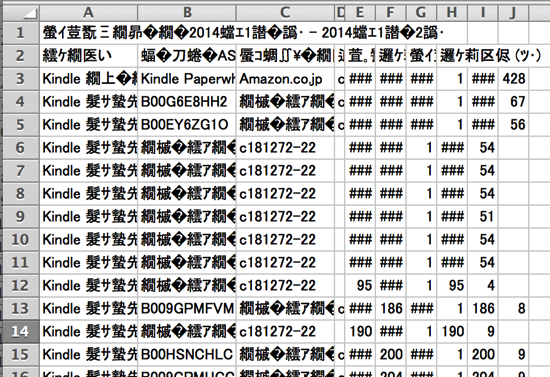Select column F header
The height and width of the screenshot is (377, 550).
click(390, 13)
